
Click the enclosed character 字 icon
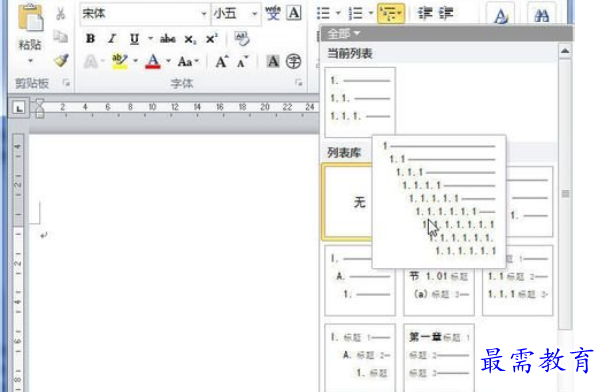pos(294,61)
